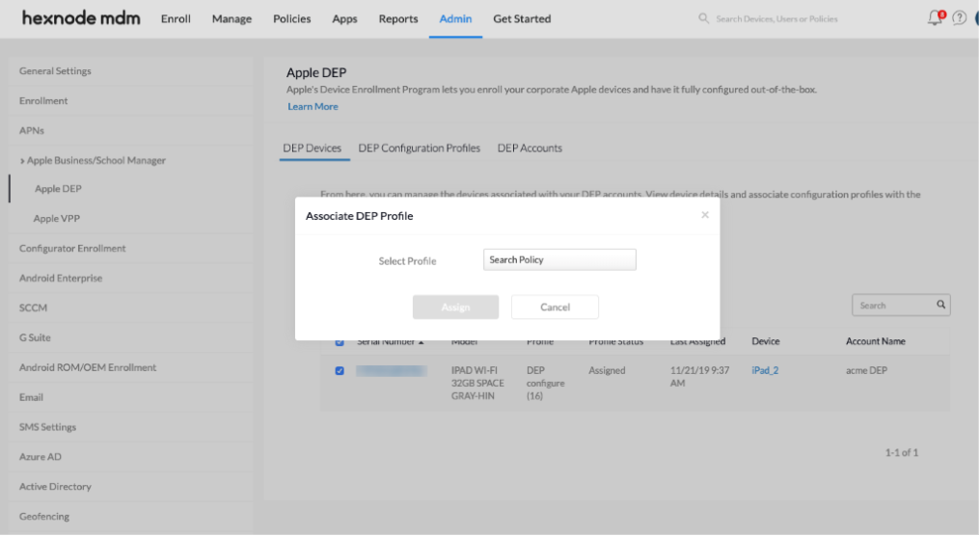Viewport: 980px width, 536px height.
Task: Uncheck the iPad device row checkbox
Action: (340, 370)
